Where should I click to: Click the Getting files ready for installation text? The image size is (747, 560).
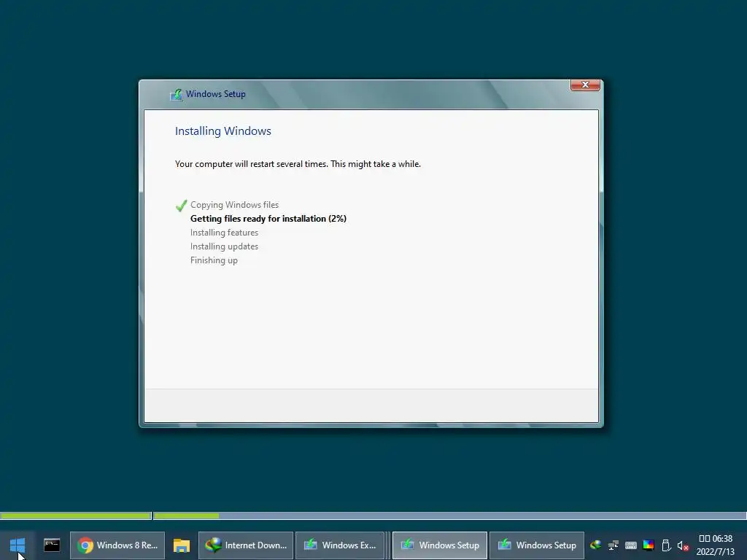coord(268,219)
